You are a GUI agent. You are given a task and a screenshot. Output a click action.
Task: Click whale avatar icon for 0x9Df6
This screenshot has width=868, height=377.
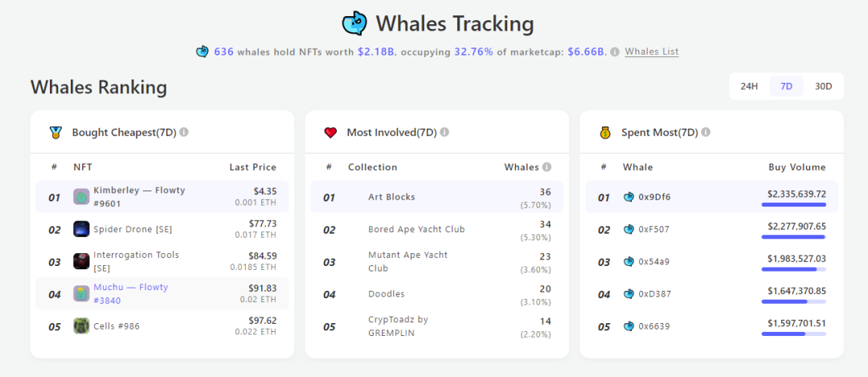(x=629, y=197)
